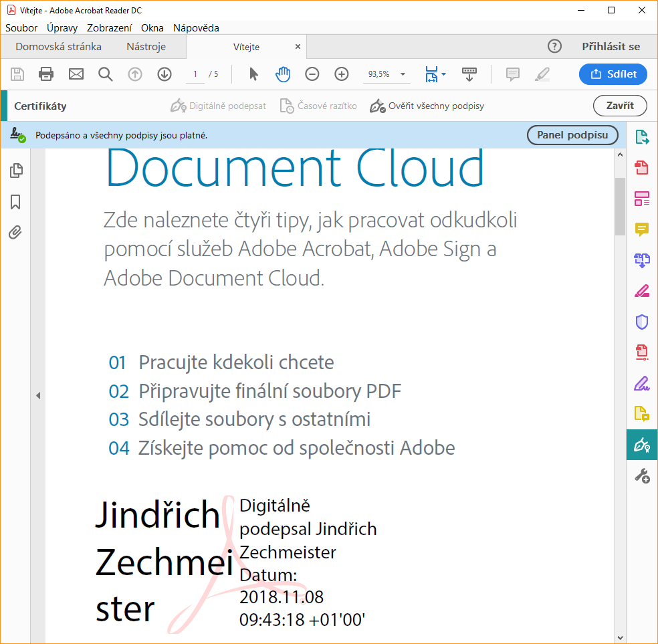
Task: Open the page thumbnails panel
Action: [16, 171]
